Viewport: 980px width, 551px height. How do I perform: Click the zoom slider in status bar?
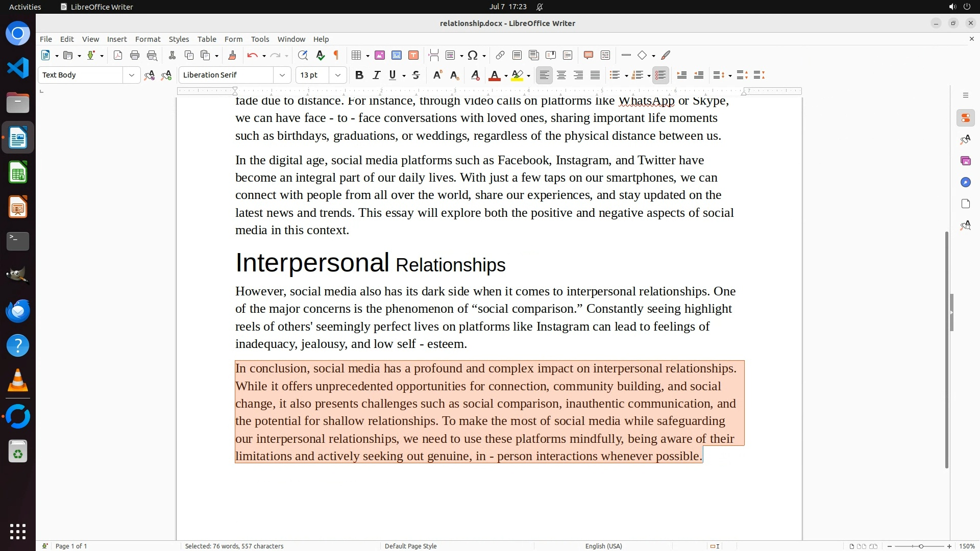coord(920,546)
